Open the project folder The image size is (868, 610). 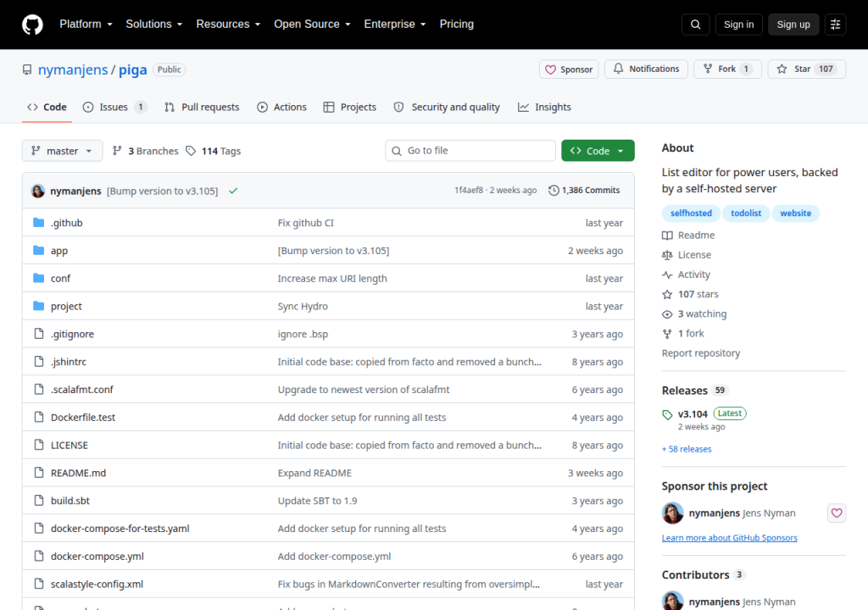66,306
